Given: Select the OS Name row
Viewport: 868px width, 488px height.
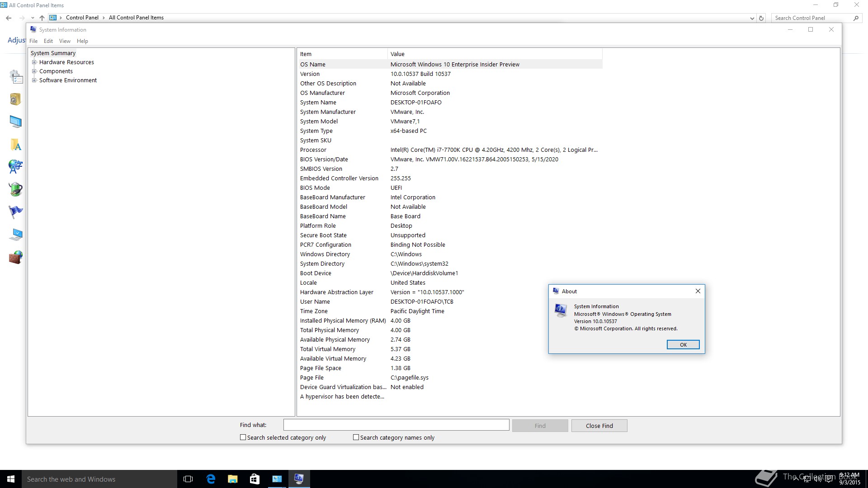Looking at the screenshot, I should coord(450,65).
